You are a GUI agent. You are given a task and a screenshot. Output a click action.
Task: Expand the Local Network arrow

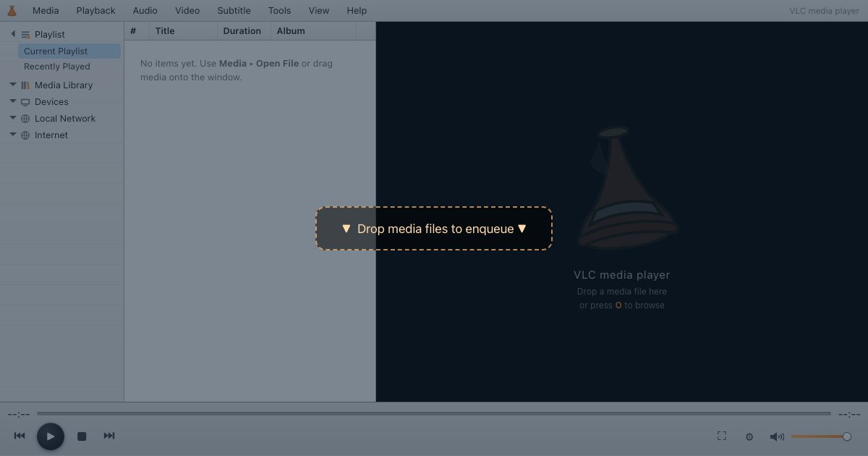tap(13, 118)
